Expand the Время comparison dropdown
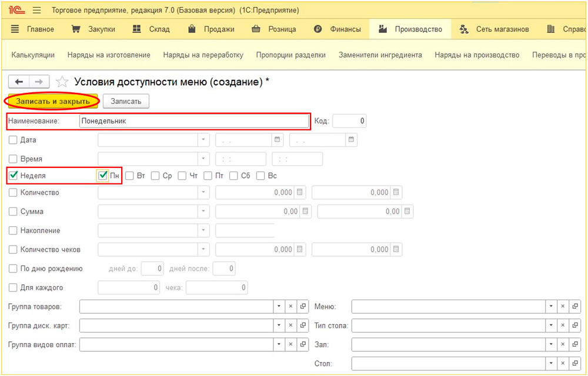This screenshot has width=588, height=376. pyautogui.click(x=203, y=159)
